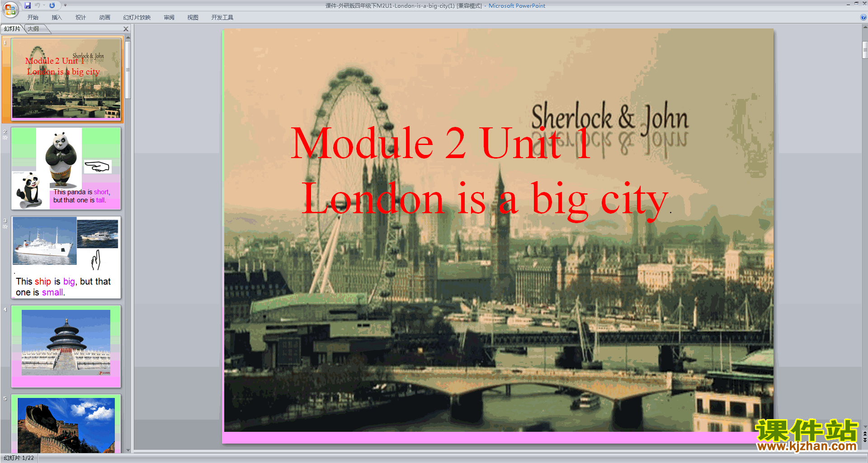
Task: Click the main editor scroll-down arrow
Action: click(x=865, y=426)
